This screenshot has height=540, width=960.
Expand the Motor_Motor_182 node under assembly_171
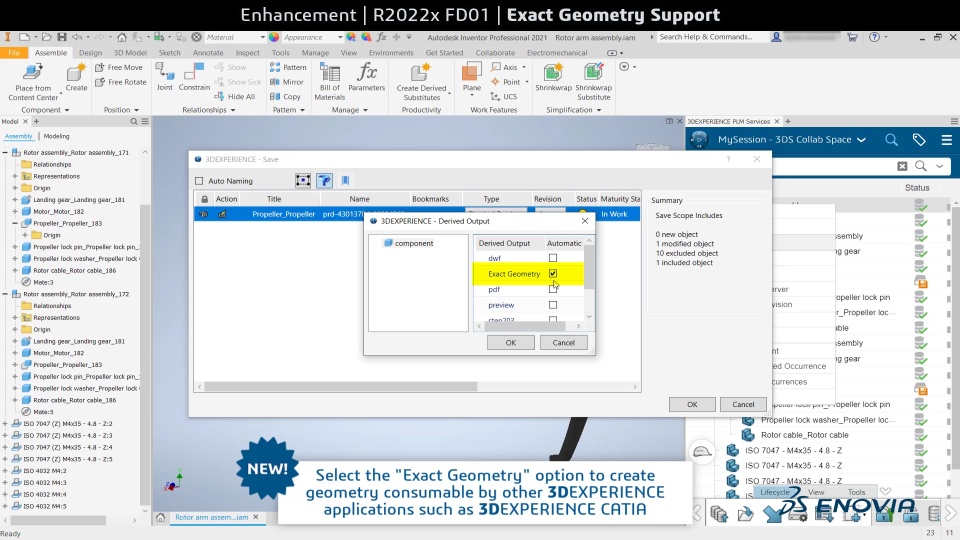(x=15, y=211)
